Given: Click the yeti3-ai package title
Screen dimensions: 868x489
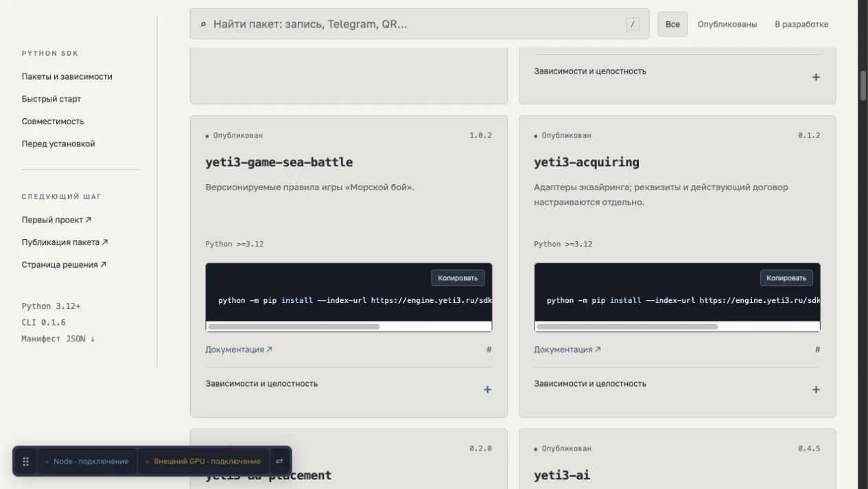Looking at the screenshot, I should coord(562,475).
